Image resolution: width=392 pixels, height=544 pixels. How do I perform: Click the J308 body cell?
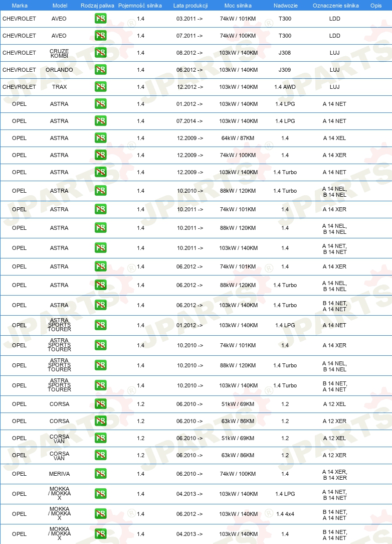click(285, 53)
